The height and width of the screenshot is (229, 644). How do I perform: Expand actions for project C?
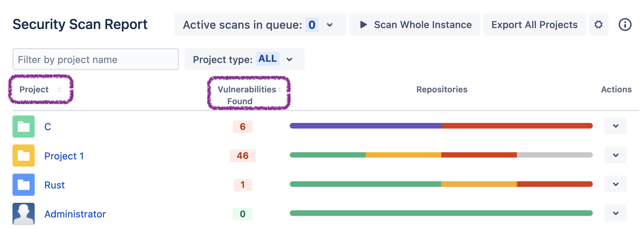pos(616,126)
